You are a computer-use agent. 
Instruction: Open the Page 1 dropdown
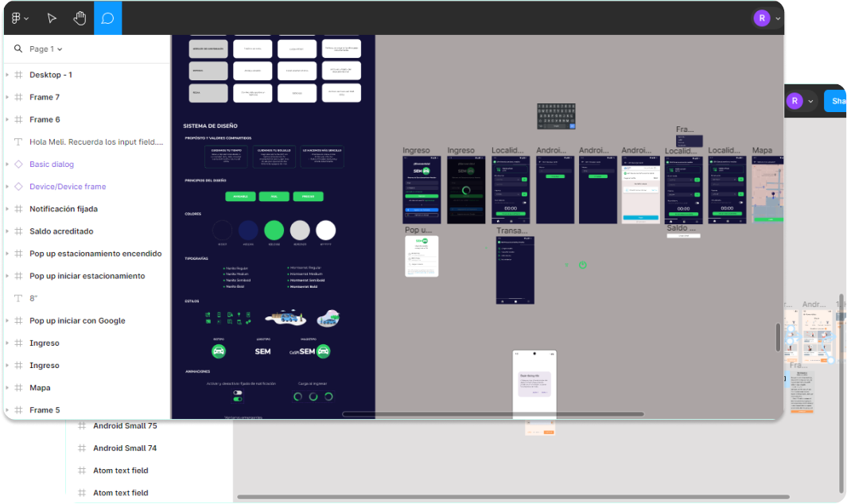pos(46,49)
